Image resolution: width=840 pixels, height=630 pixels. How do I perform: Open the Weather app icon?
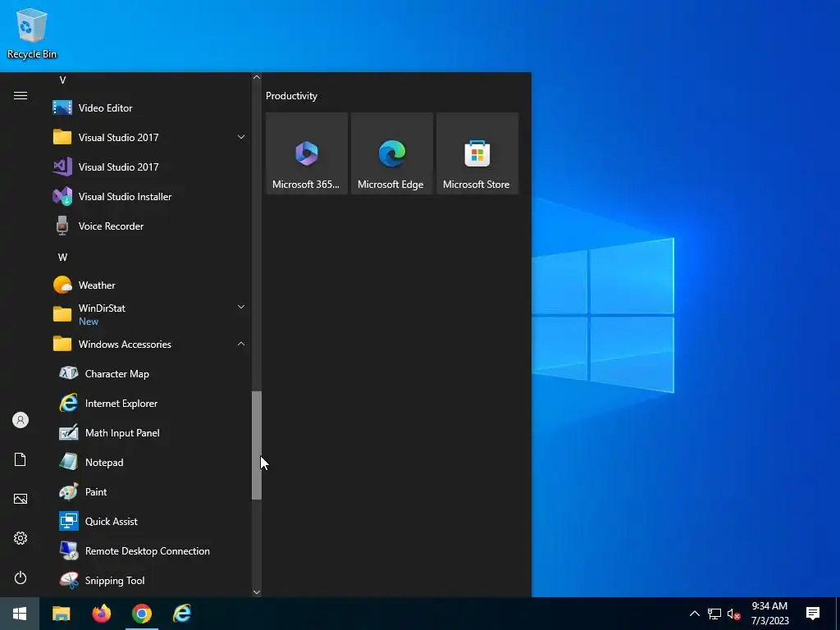click(x=62, y=285)
